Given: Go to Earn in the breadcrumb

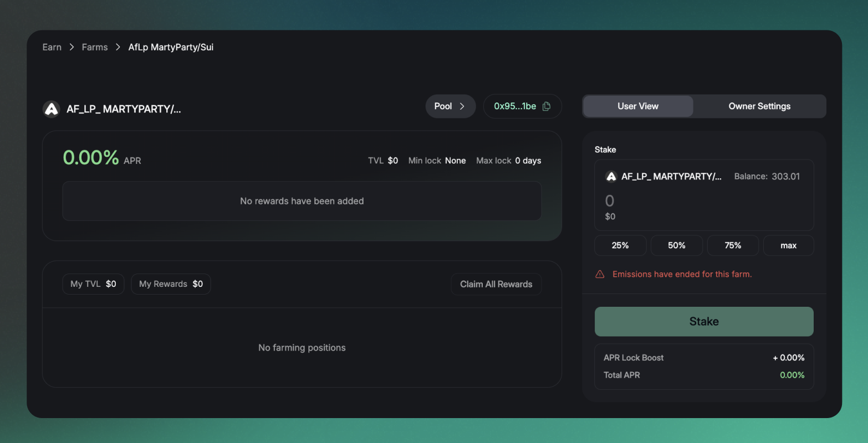Looking at the screenshot, I should (x=52, y=47).
